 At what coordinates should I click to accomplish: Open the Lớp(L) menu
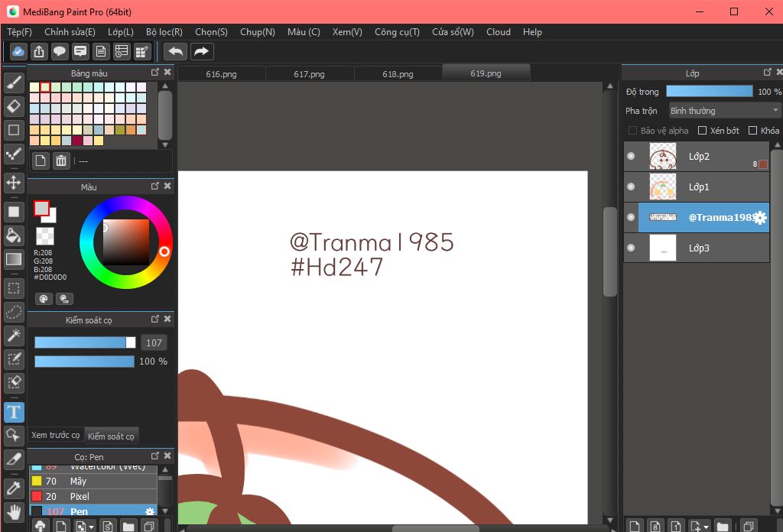point(120,32)
